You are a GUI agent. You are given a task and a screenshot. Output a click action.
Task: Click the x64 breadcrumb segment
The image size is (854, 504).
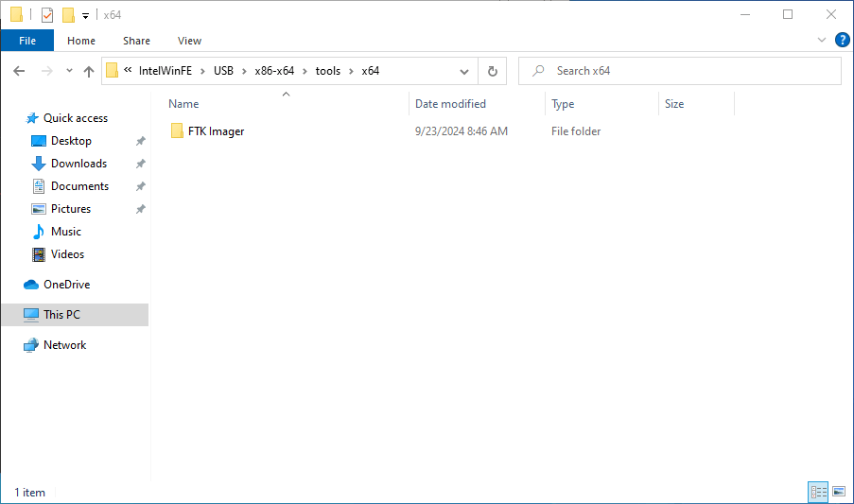coord(371,71)
